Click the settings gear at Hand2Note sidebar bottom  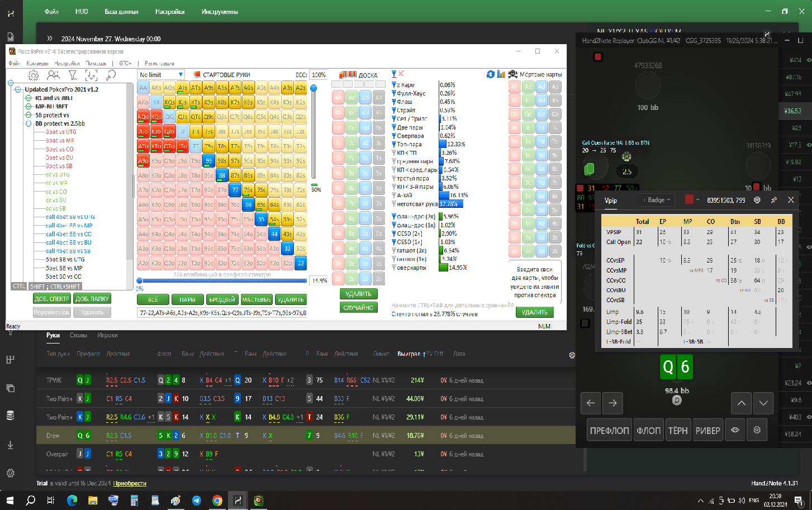(11, 473)
